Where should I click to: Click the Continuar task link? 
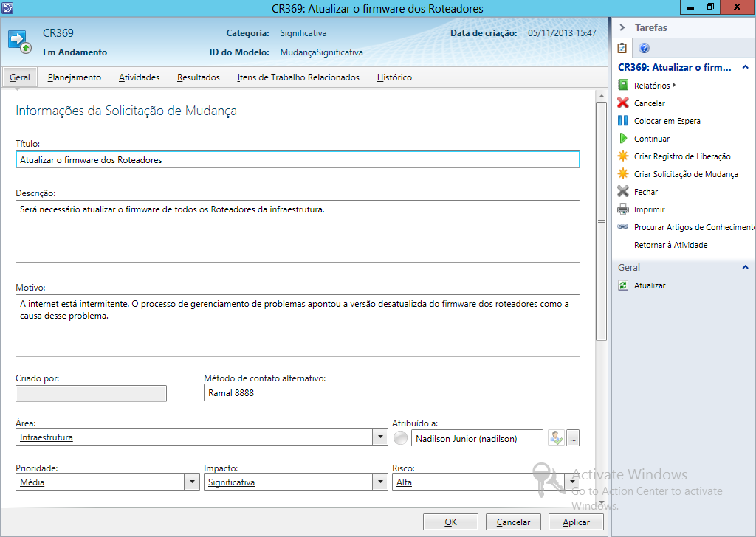coord(651,139)
